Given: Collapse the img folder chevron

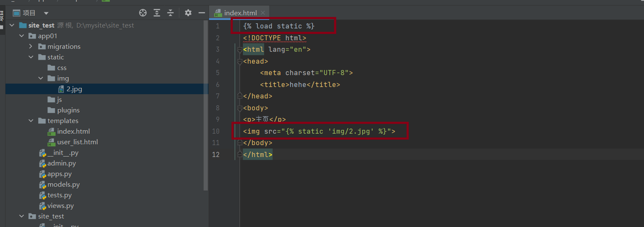Looking at the screenshot, I should [x=41, y=78].
